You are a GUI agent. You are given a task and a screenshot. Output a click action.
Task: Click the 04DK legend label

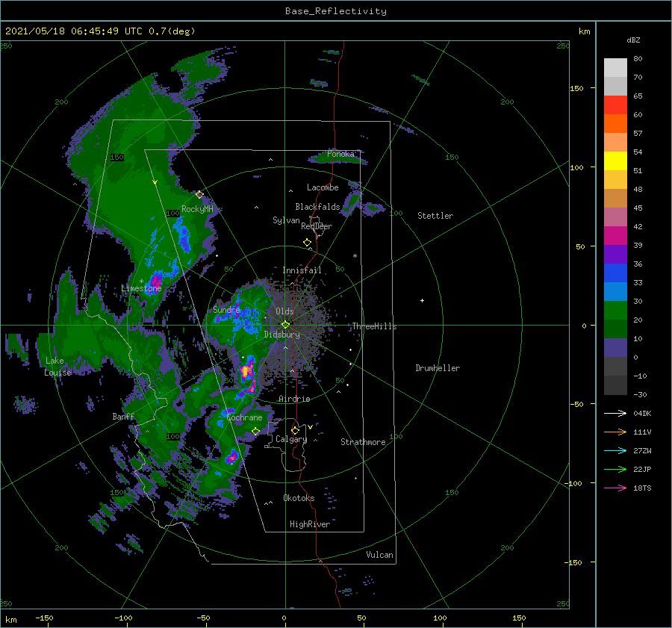(x=642, y=413)
